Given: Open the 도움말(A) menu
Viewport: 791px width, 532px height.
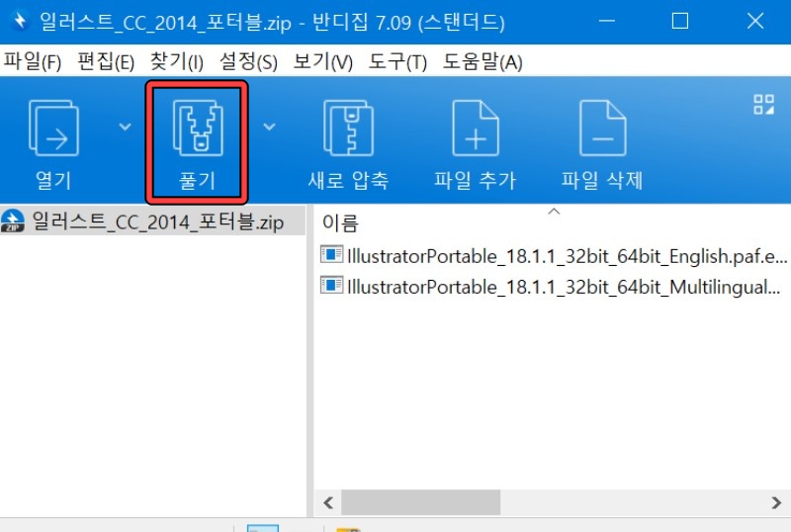Looking at the screenshot, I should point(483,61).
